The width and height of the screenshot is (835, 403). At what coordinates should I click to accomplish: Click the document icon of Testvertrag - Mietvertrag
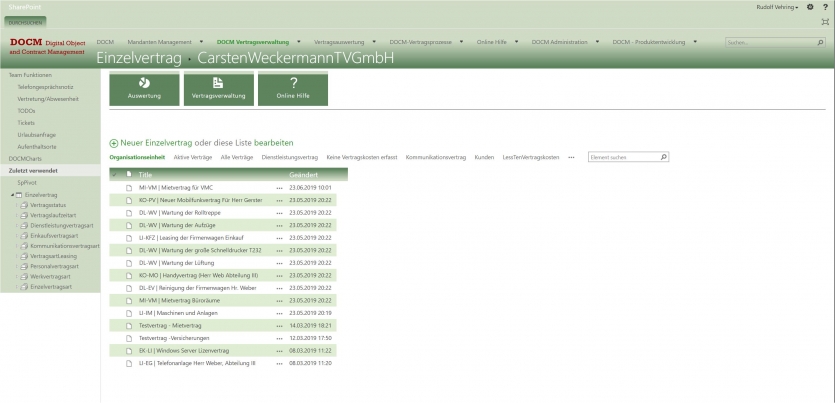[x=128, y=325]
